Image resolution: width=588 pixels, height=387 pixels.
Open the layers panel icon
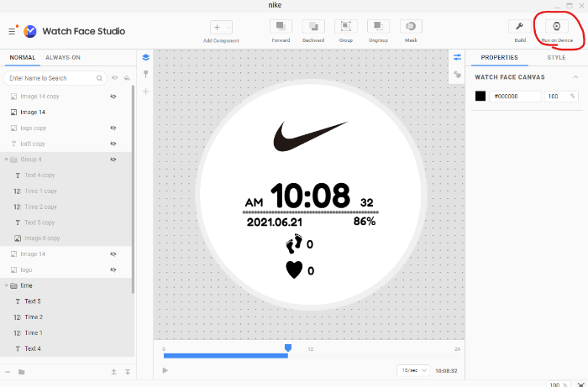click(x=145, y=57)
